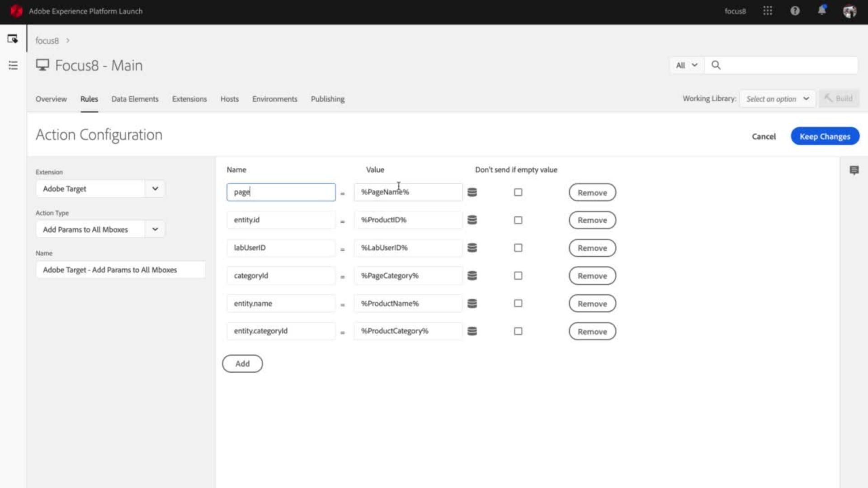The height and width of the screenshot is (488, 868).
Task: Open data element selector beside %PageName%
Action: point(472,192)
